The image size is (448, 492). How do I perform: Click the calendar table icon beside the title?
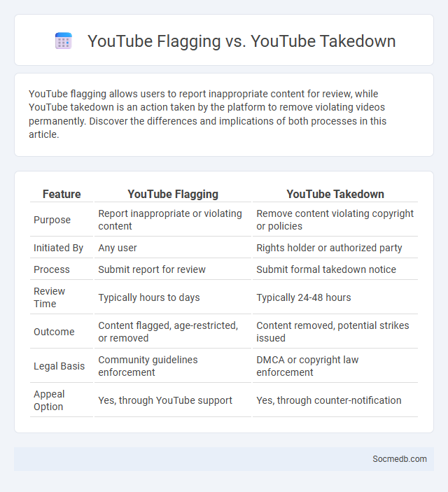tap(64, 41)
